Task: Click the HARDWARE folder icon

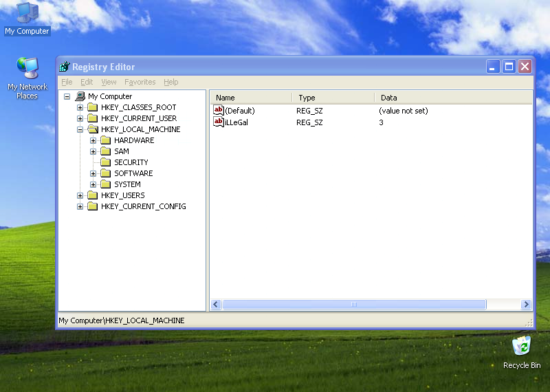Action: point(106,140)
